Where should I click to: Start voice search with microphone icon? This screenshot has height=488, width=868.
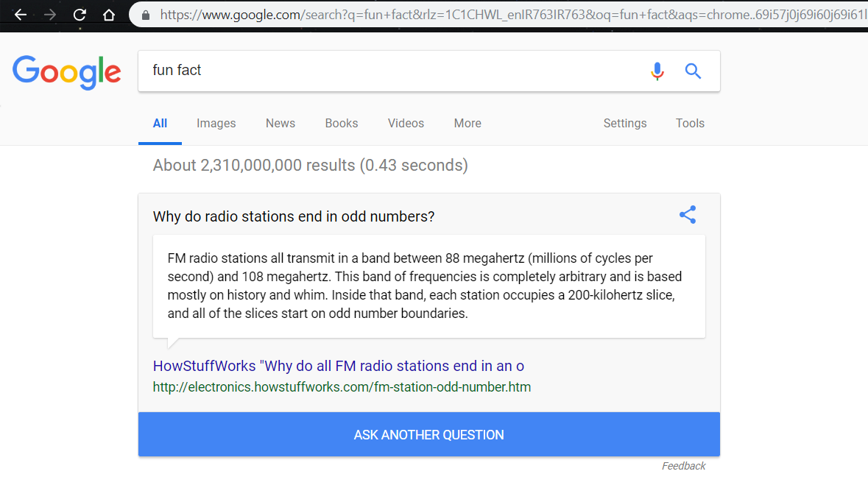coord(657,71)
